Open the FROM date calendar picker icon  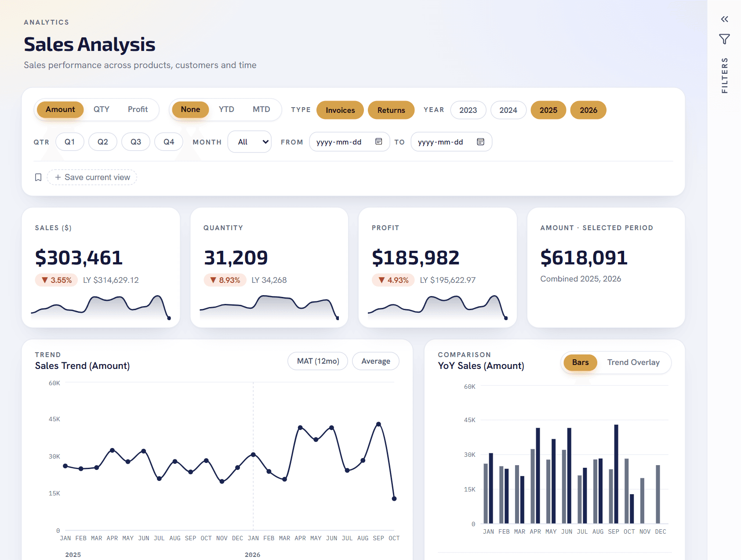pyautogui.click(x=378, y=141)
